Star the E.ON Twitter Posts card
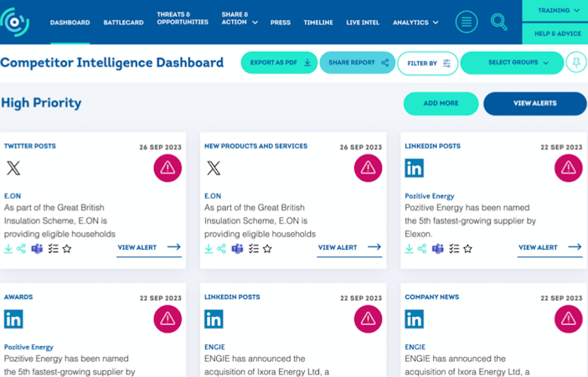 pos(67,249)
